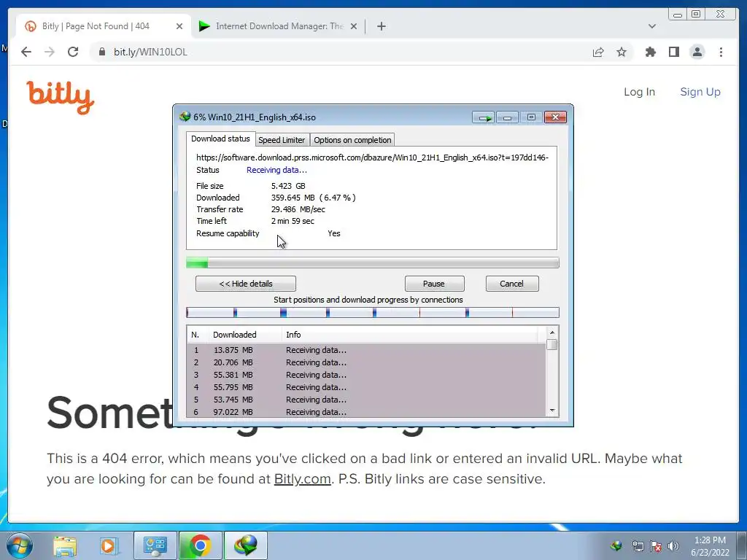Open the taskbar clock showing 1:28 PM
The height and width of the screenshot is (560, 747).
(710, 546)
